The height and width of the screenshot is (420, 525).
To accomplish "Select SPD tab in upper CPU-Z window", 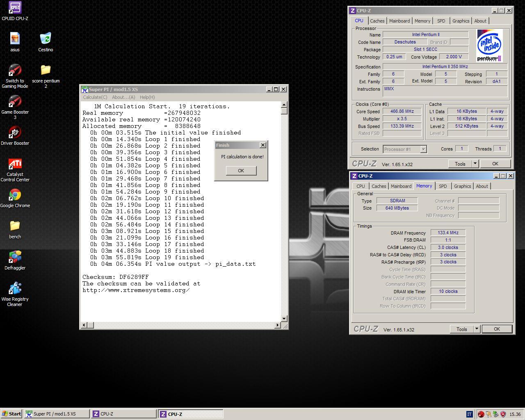I will click(441, 21).
